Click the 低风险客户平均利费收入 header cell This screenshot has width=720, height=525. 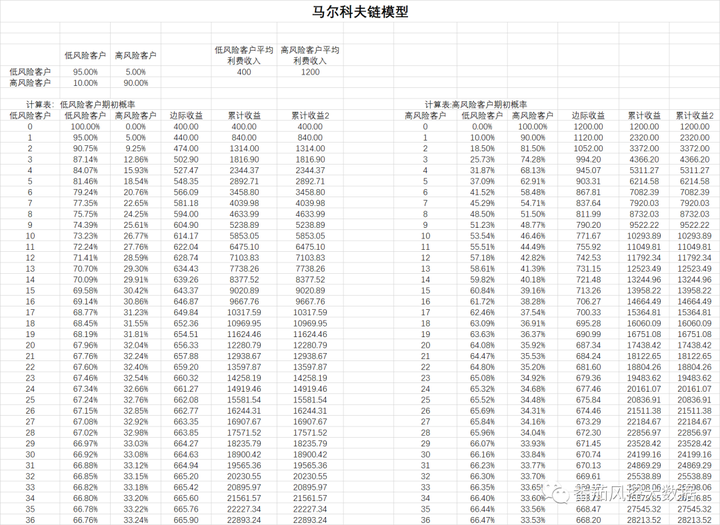pos(244,54)
